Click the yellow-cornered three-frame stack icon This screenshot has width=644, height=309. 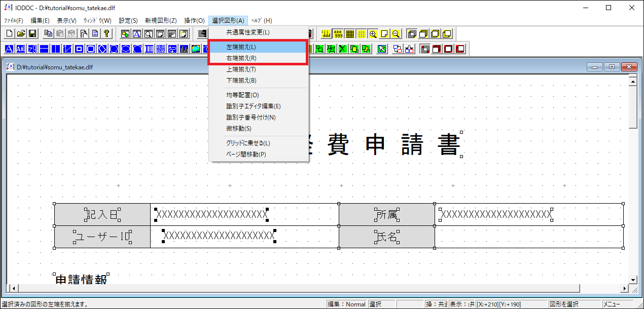412,33
